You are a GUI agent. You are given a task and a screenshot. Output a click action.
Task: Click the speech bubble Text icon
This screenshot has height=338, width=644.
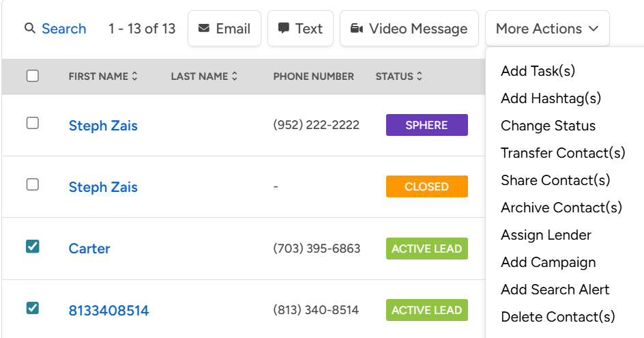coord(284,29)
